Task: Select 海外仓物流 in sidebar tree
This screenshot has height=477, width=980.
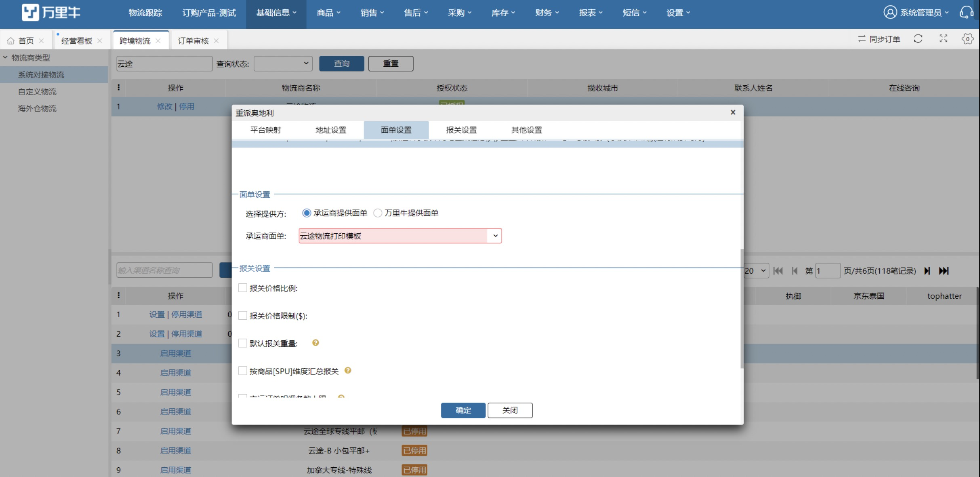Action: click(37, 108)
